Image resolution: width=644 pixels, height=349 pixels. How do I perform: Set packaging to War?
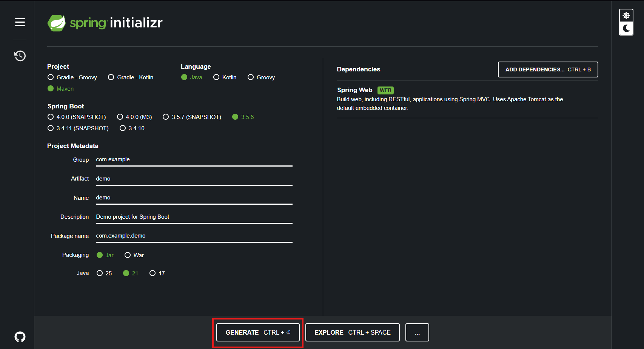tap(128, 255)
